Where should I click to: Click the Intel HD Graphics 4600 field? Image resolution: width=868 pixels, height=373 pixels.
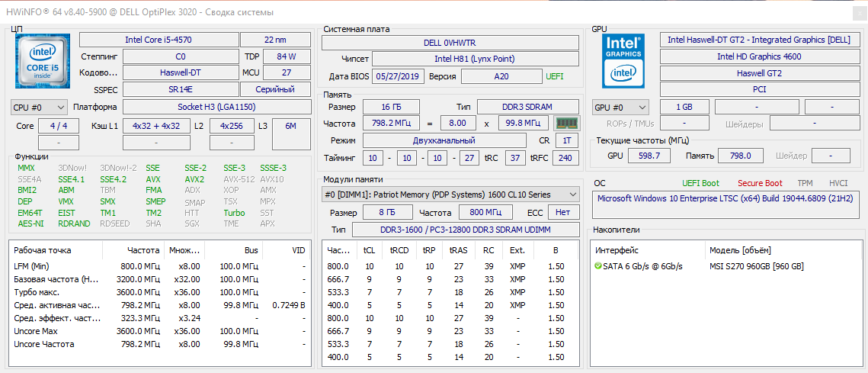pos(758,56)
